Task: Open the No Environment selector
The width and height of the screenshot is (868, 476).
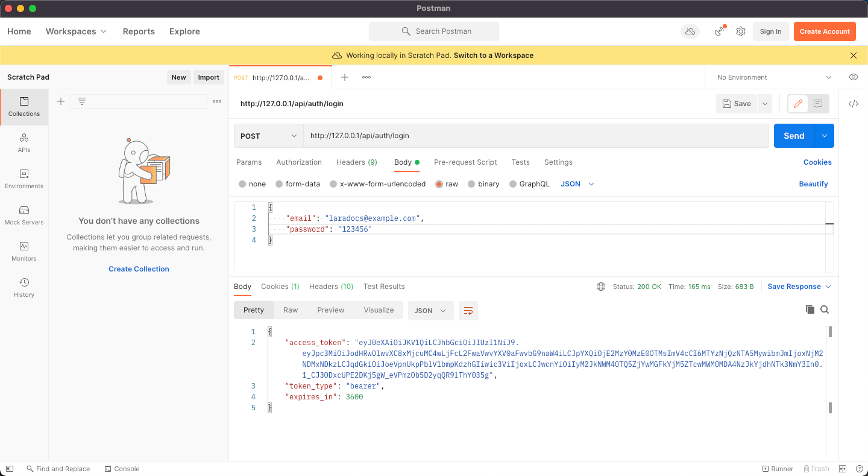Action: click(x=774, y=77)
